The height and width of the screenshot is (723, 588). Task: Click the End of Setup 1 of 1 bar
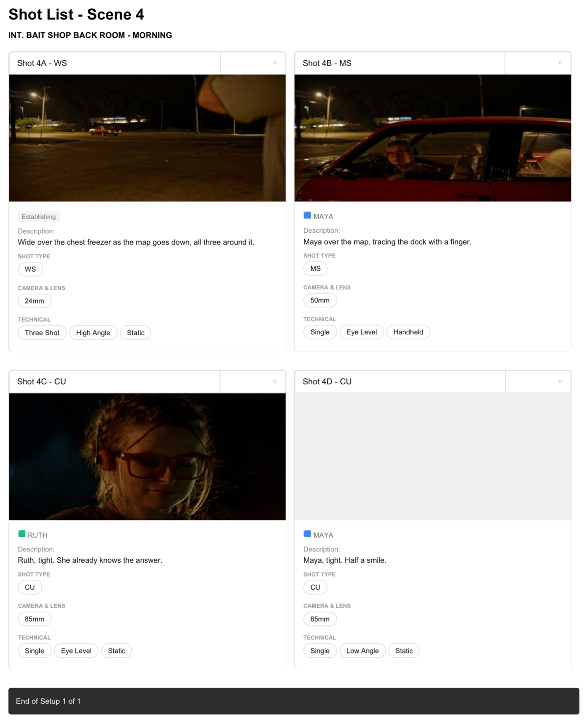coord(294,701)
